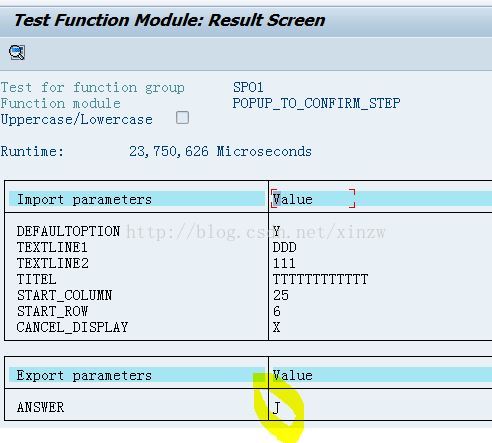Click the START_ROW value 6

pyautogui.click(x=277, y=311)
